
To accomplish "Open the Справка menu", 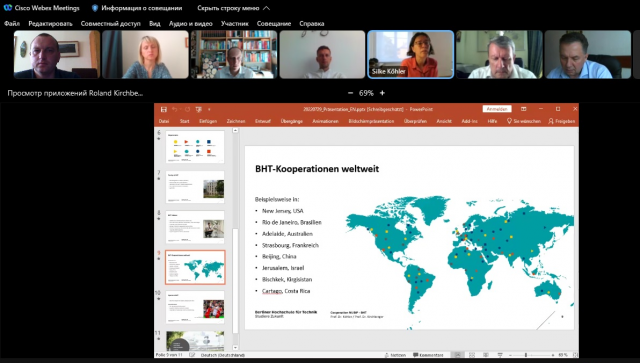I will click(x=311, y=24).
